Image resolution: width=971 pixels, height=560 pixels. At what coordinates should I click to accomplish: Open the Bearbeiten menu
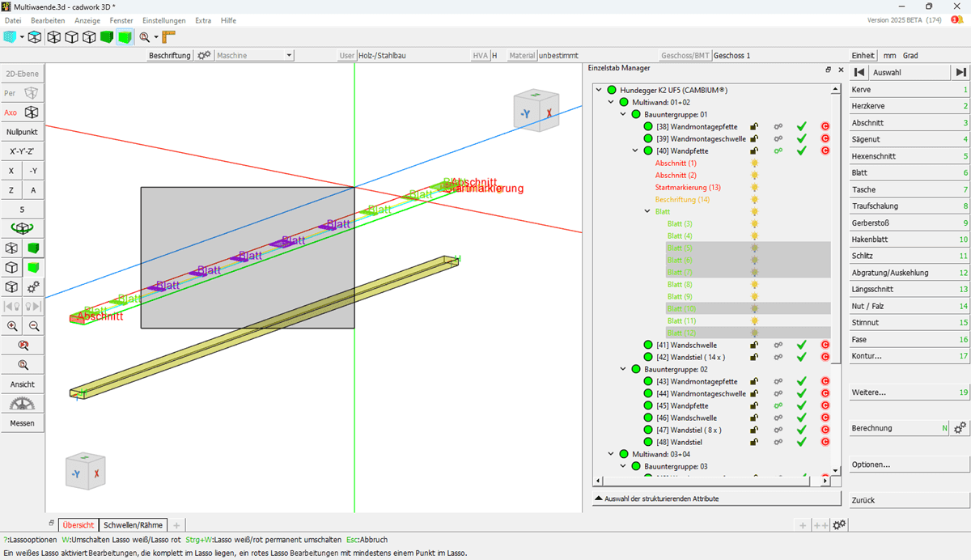[48, 20]
